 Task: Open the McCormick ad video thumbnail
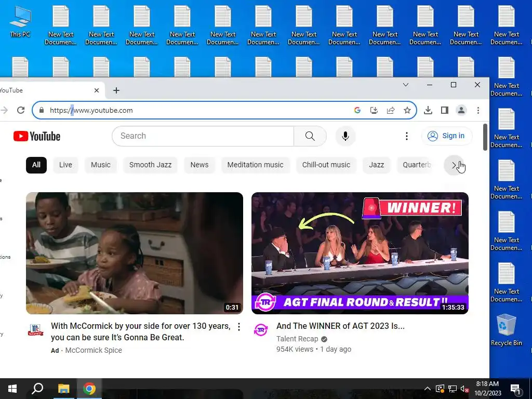coord(135,253)
